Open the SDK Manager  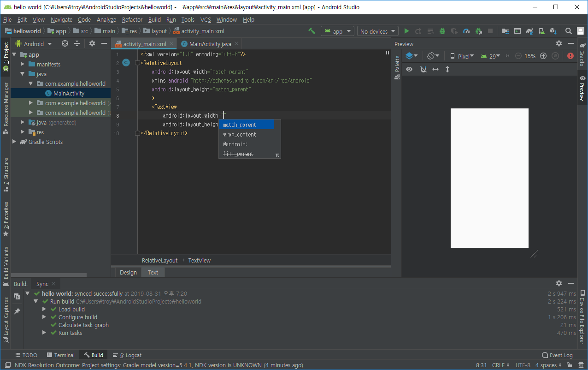(x=553, y=31)
